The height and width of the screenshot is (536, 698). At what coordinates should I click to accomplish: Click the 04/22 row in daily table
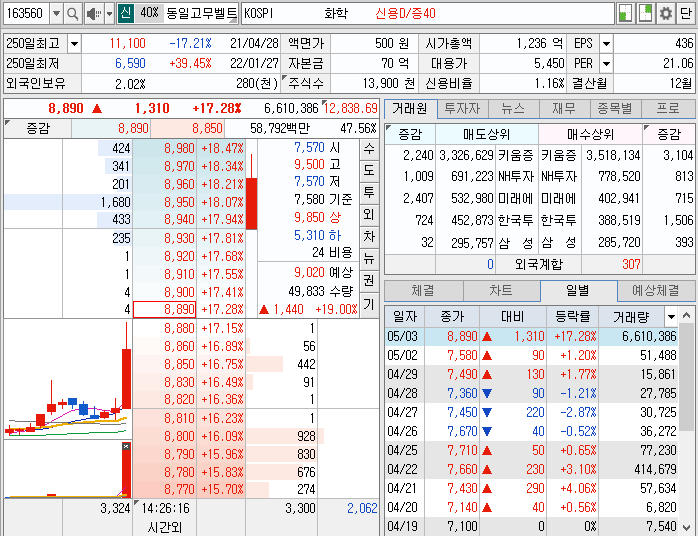click(x=532, y=469)
